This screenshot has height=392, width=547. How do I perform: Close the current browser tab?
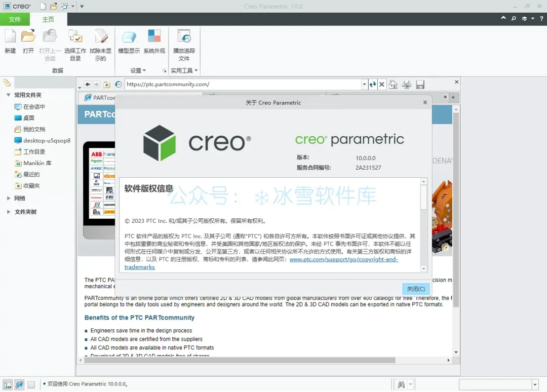tap(445, 97)
